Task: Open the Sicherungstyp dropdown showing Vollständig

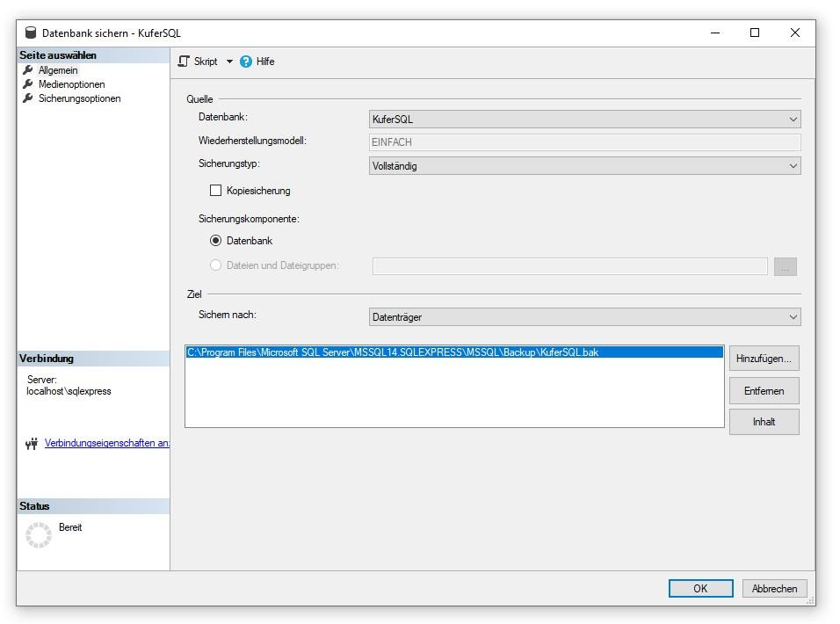Action: 584,166
